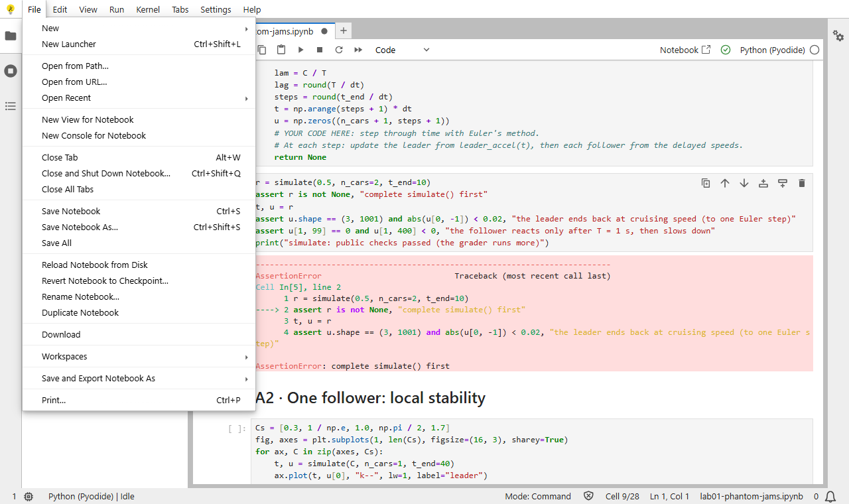Select Close and Shut Down Notebook
Screen dimensions: 849x504
pos(139,173)
